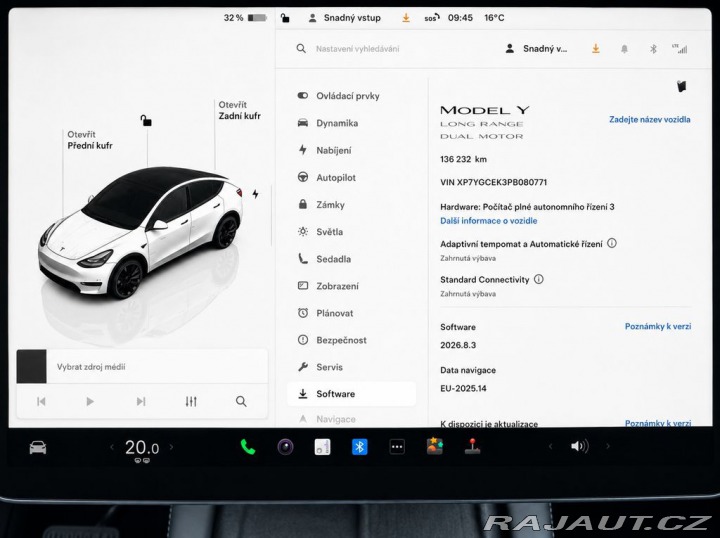Viewport: 720px width, 538px height.
Task: Increase cabin temperature arrow
Action: coord(171,447)
